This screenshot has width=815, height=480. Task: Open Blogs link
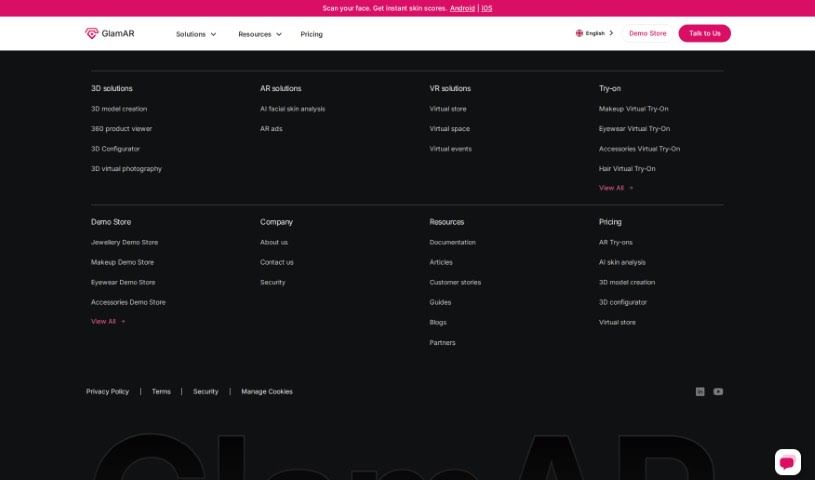click(x=438, y=322)
